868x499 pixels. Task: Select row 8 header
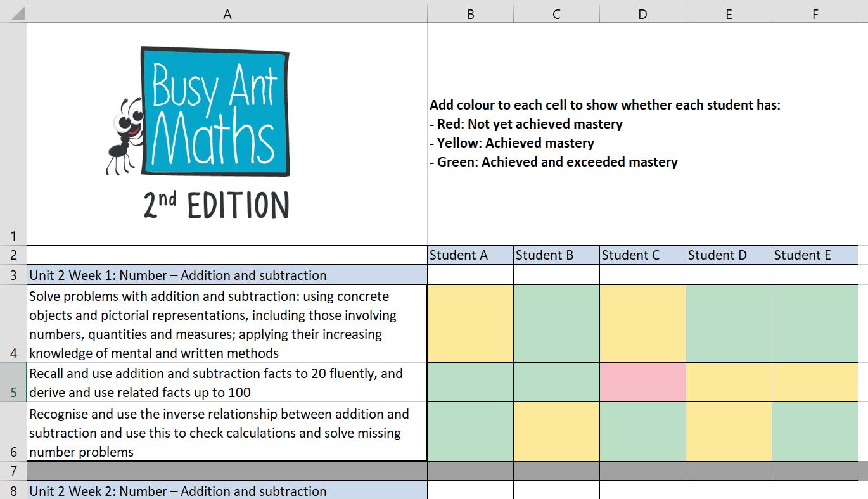pos(13,490)
